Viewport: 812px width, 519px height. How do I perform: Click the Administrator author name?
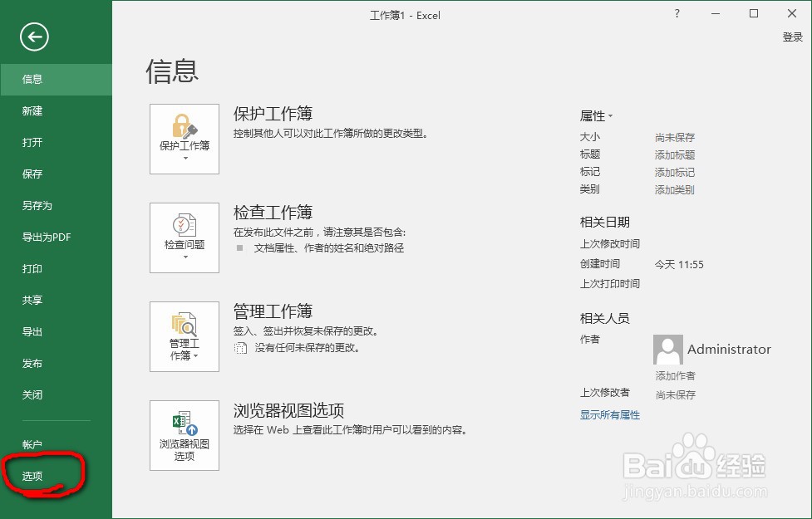[729, 350]
